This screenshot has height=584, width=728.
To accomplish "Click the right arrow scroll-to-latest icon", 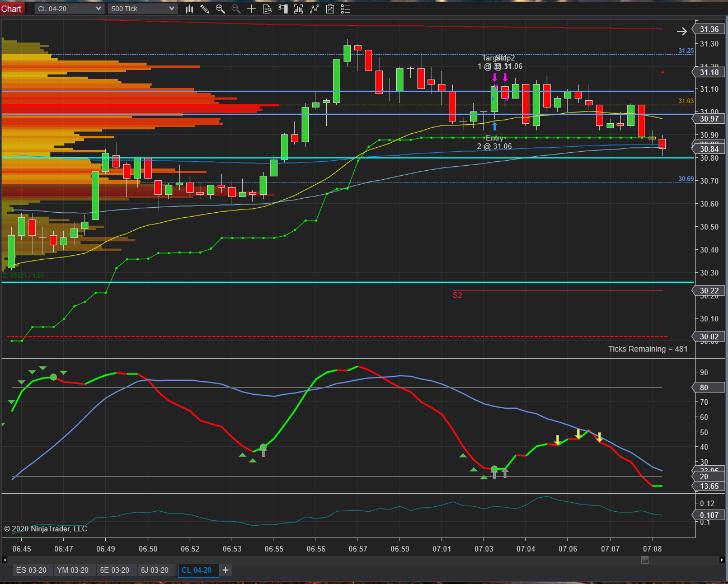I will click(x=682, y=31).
